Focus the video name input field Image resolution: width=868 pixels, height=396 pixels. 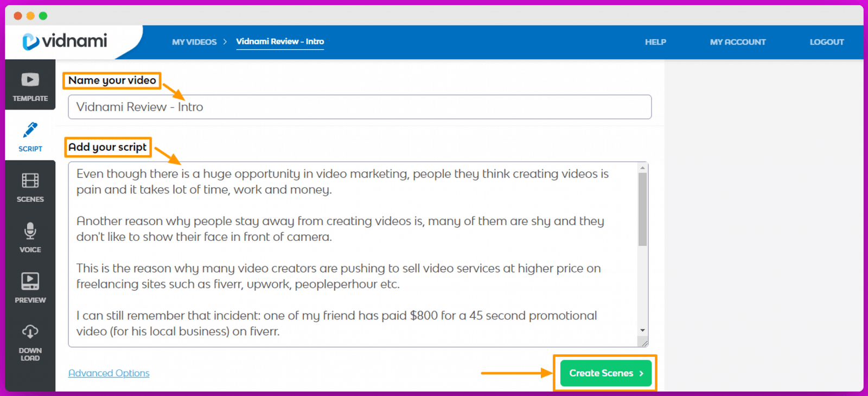[x=360, y=107]
